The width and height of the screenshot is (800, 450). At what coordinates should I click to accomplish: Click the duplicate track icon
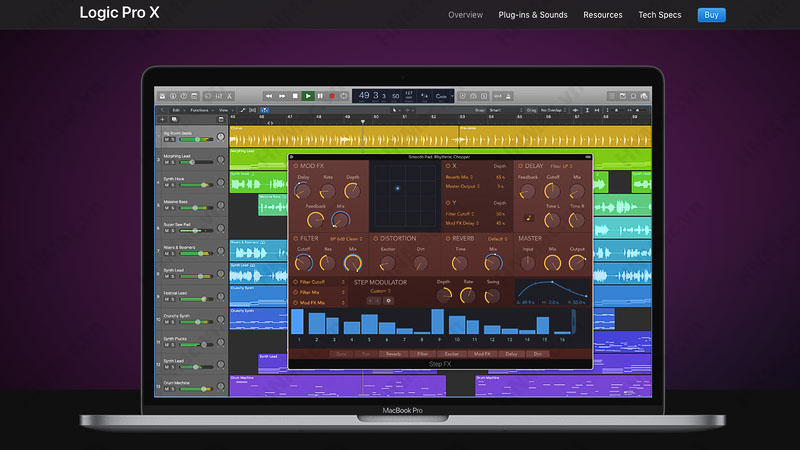coord(174,119)
